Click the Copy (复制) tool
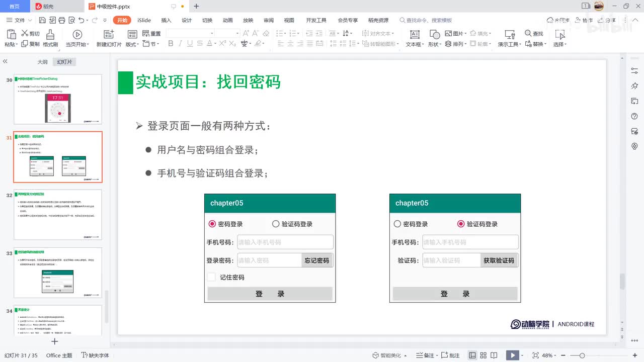The width and height of the screenshot is (644, 362). [30, 44]
